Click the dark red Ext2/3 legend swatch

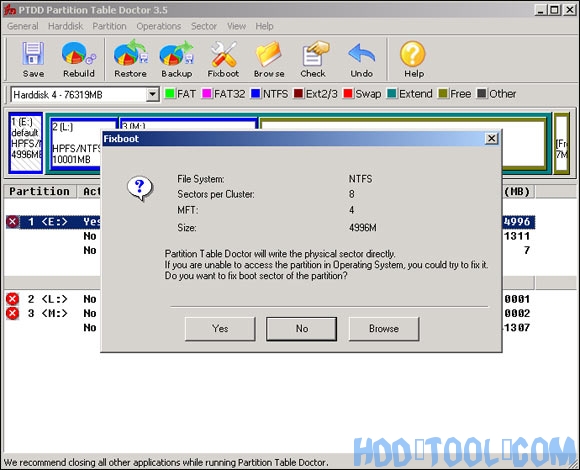click(x=299, y=93)
